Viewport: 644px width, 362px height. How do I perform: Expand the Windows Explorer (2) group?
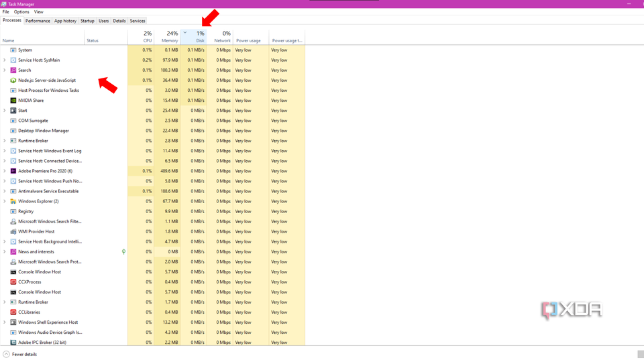[x=5, y=201]
